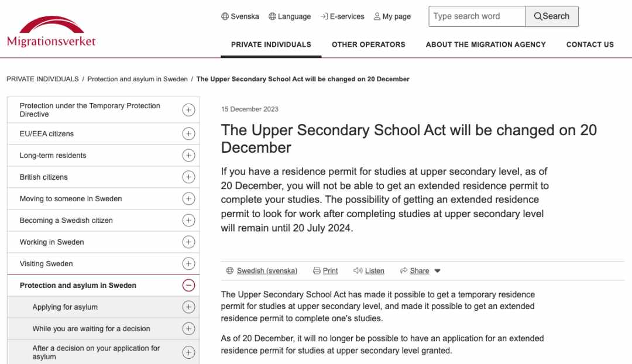
Task: Click the Migrationsverket logo
Action: [51, 32]
